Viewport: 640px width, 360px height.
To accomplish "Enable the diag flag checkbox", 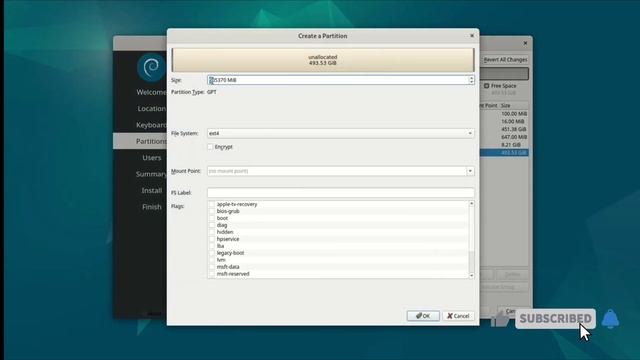I will coord(211,225).
